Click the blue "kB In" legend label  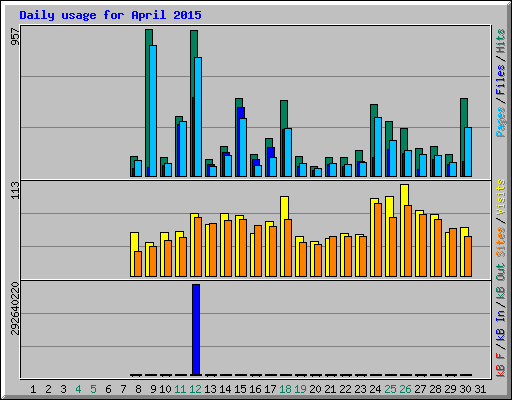501,327
